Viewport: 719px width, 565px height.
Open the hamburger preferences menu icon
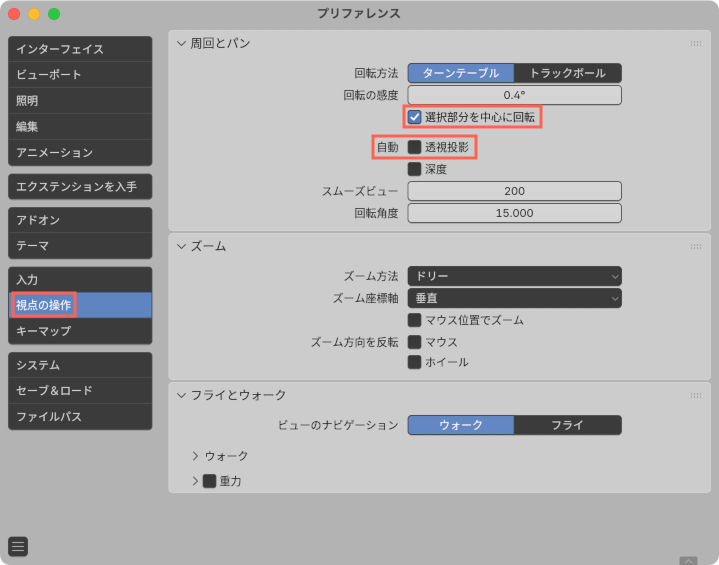pyautogui.click(x=18, y=546)
